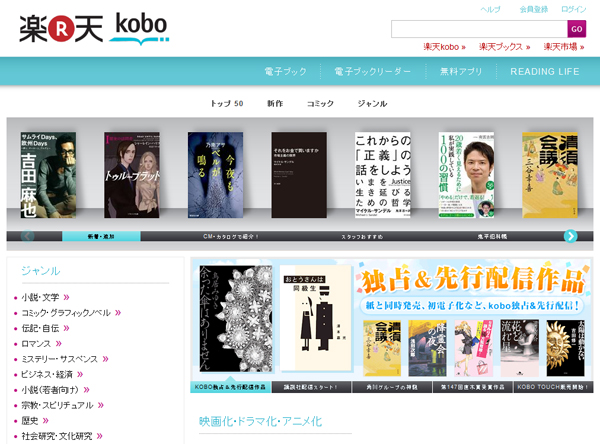Open the 吉田麻也 book cover
The height and width of the screenshot is (444, 600).
(x=46, y=175)
